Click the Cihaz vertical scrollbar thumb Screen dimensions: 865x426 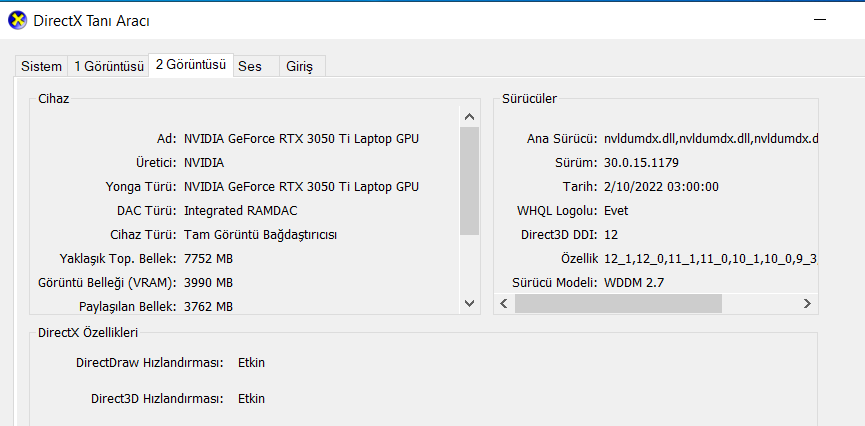tap(470, 180)
